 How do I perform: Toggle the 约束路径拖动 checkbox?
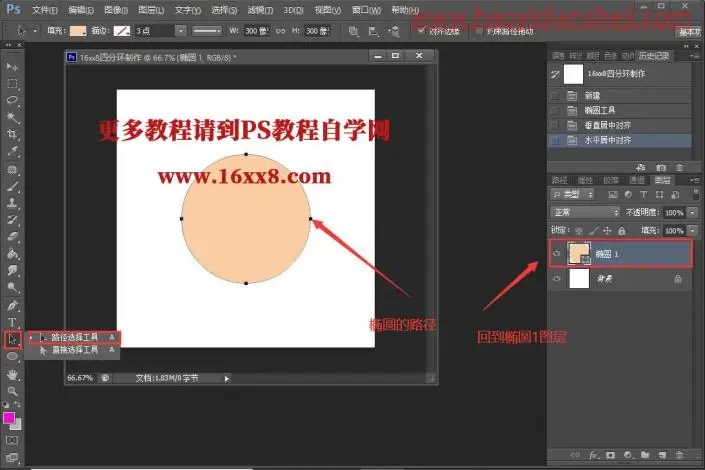(x=479, y=31)
